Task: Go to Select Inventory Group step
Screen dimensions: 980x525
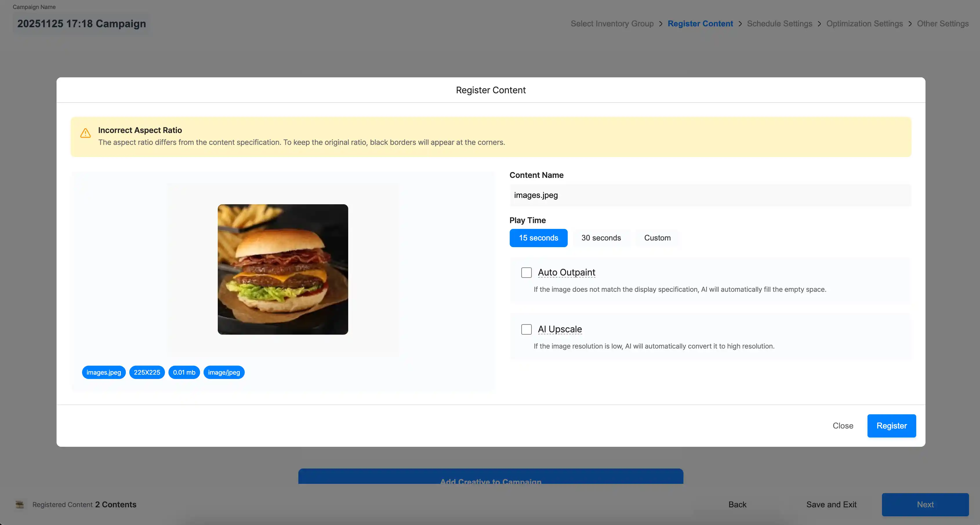Action: tap(612, 23)
